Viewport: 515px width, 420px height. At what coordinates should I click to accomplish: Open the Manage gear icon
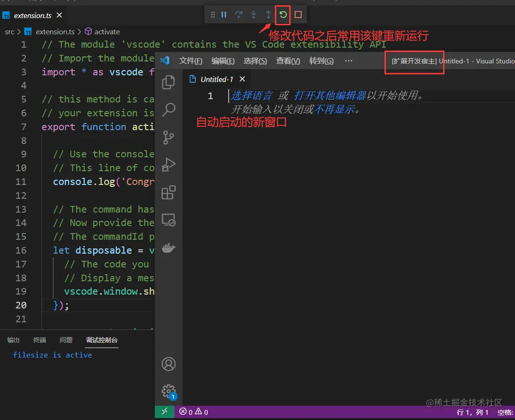(169, 391)
